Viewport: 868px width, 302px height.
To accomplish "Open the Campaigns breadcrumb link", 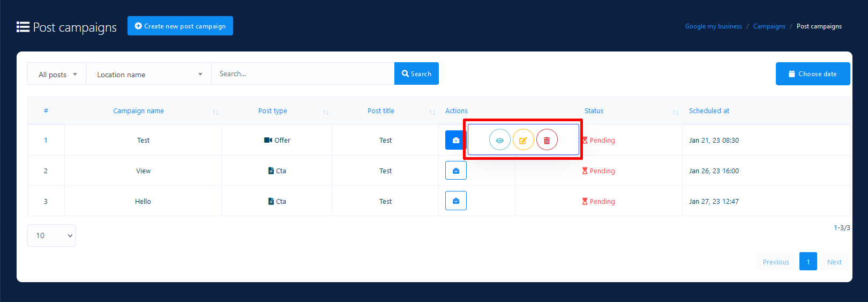I will point(769,26).
